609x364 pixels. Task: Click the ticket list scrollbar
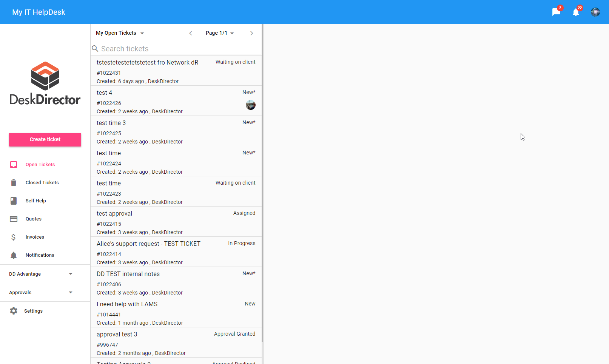tap(262, 183)
